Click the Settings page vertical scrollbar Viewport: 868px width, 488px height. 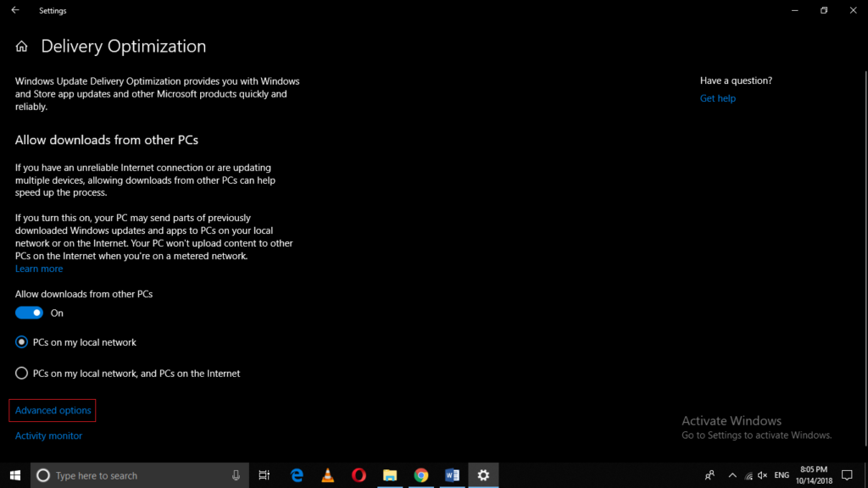coord(865,258)
